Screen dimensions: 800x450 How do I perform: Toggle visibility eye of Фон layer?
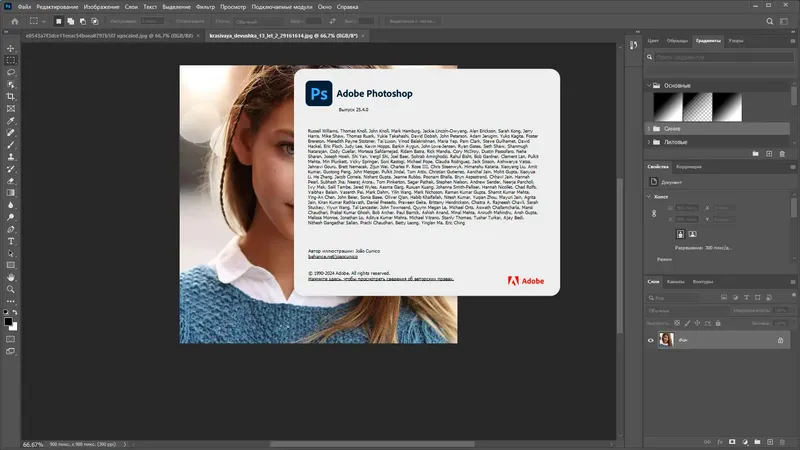point(651,340)
